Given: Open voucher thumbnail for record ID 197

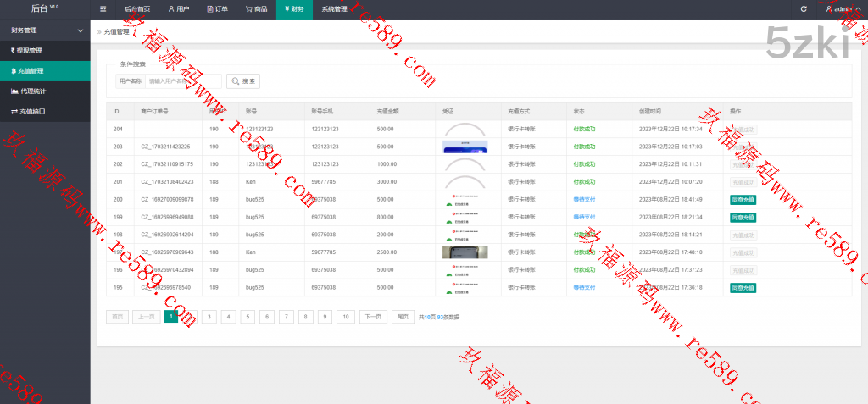Looking at the screenshot, I should click(465, 252).
